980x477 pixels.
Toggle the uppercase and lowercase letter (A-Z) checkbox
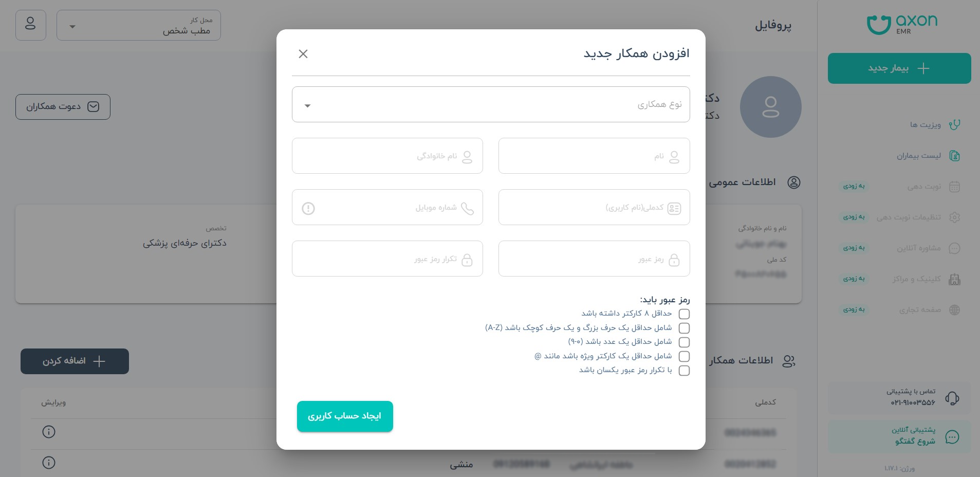684,328
